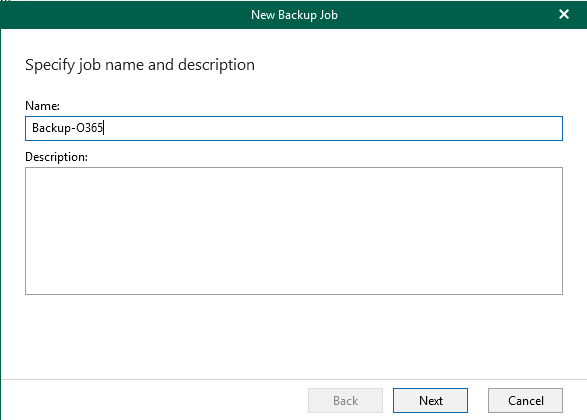Screen dimensions: 587x420
Task: Click the Name: field label
Action: pos(42,106)
